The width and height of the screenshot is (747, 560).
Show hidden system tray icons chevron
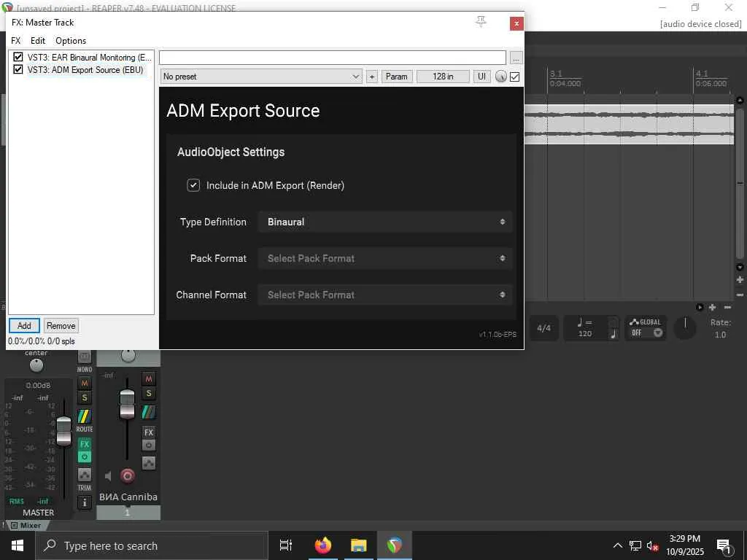click(x=617, y=545)
